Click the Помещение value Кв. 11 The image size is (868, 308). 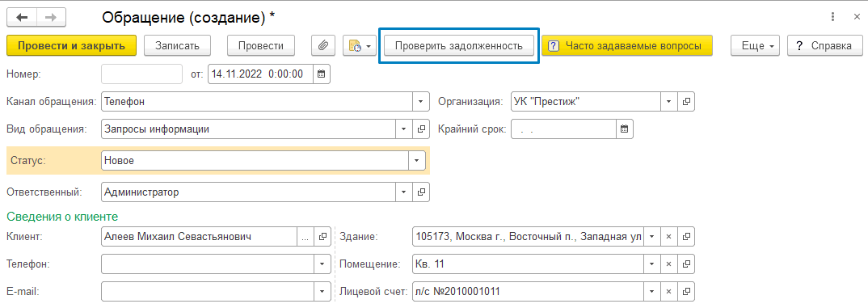click(x=430, y=264)
